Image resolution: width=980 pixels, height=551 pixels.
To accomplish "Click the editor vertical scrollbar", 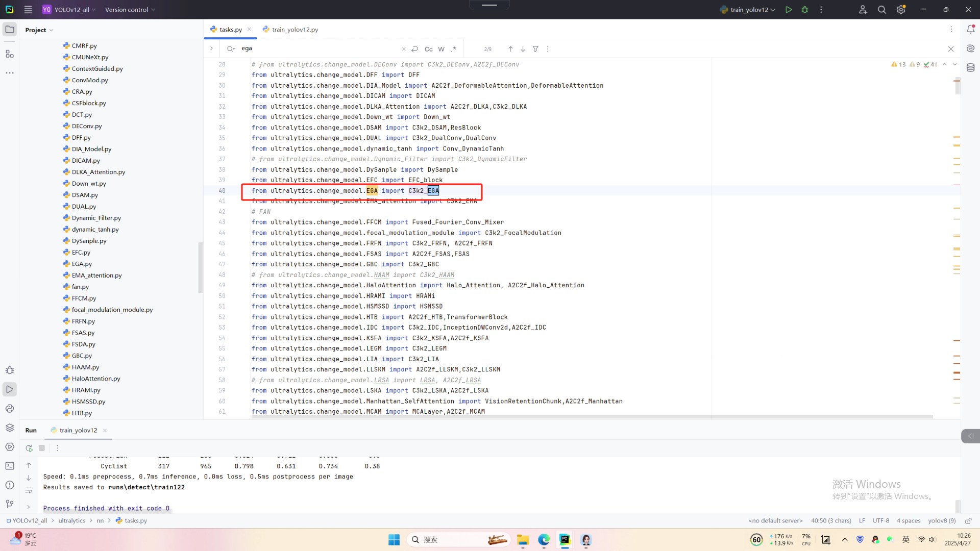I will (958, 87).
